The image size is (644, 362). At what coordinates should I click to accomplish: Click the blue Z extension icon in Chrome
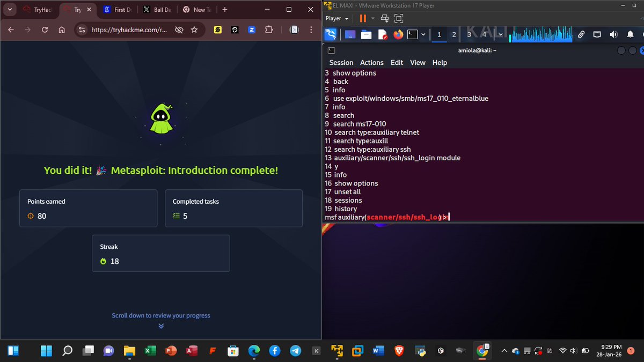coord(251,30)
